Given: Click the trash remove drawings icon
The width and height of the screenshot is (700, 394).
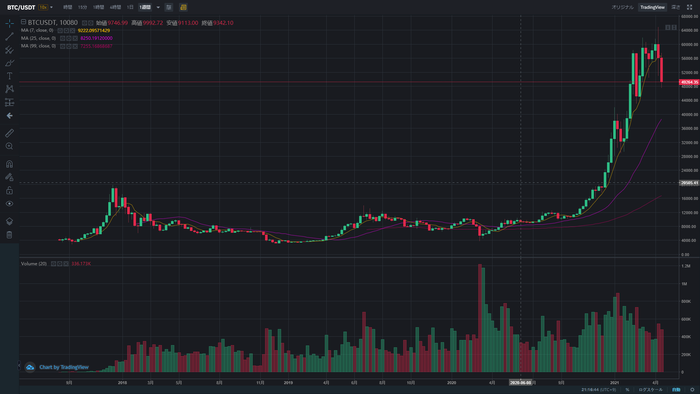Looking at the screenshot, I should click(9, 235).
